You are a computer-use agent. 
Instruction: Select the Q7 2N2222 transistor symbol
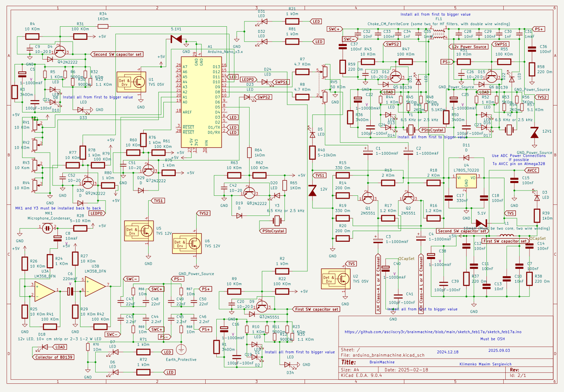click(149, 171)
